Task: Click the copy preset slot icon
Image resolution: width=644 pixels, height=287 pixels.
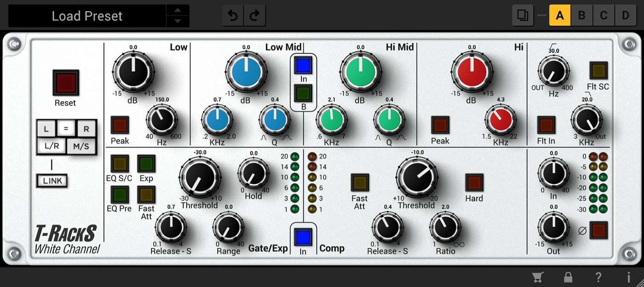Action: pos(523,16)
